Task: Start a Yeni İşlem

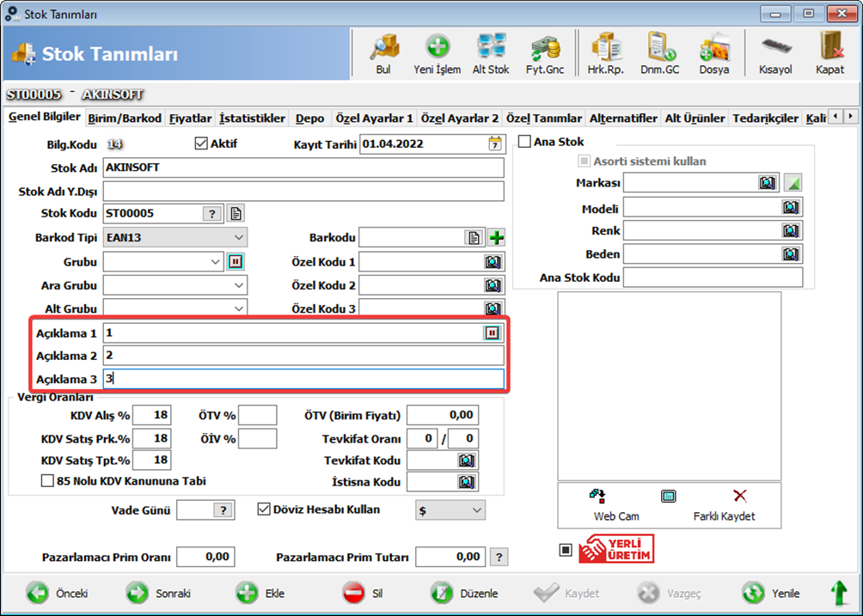Action: [x=437, y=54]
